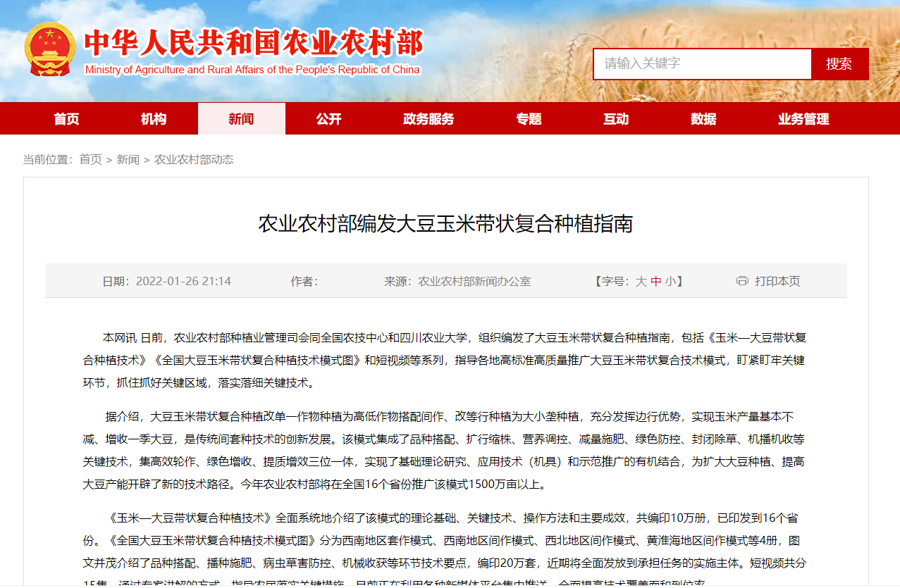
Task: Click the keyword search input field
Action: coord(702,64)
